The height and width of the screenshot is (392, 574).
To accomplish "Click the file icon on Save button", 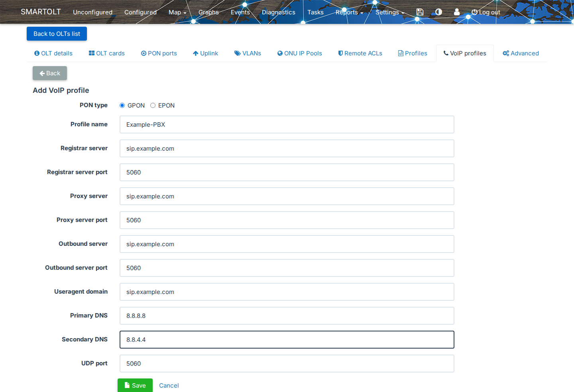I will 127,385.
